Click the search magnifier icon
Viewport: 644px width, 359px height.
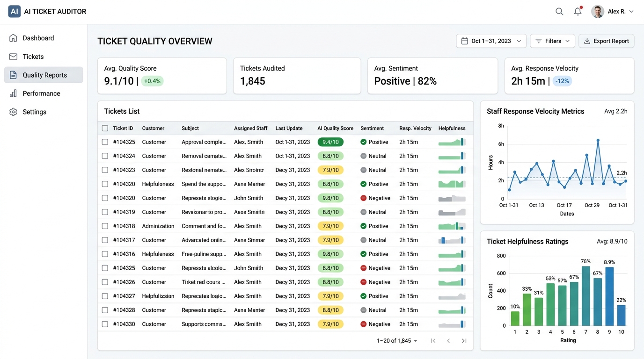[559, 12]
